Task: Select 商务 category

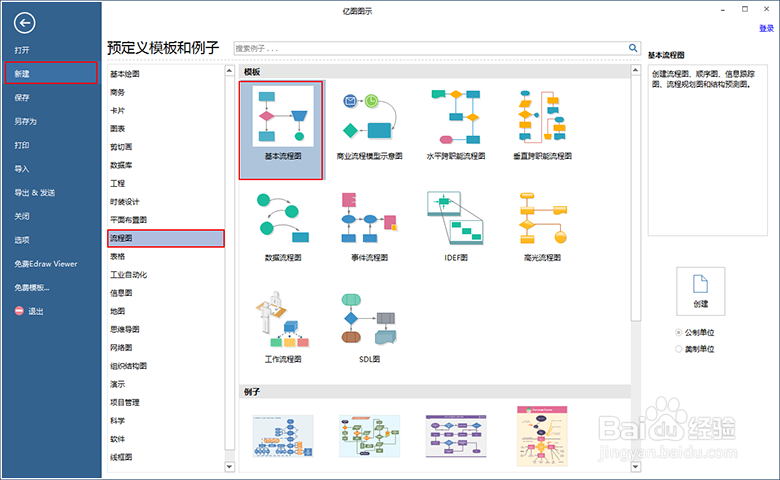Action: pyautogui.click(x=117, y=92)
